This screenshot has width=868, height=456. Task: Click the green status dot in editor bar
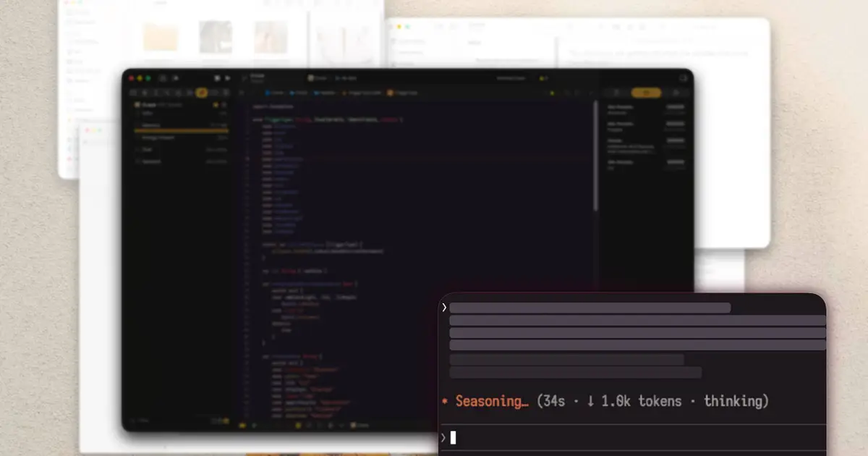pos(552,93)
